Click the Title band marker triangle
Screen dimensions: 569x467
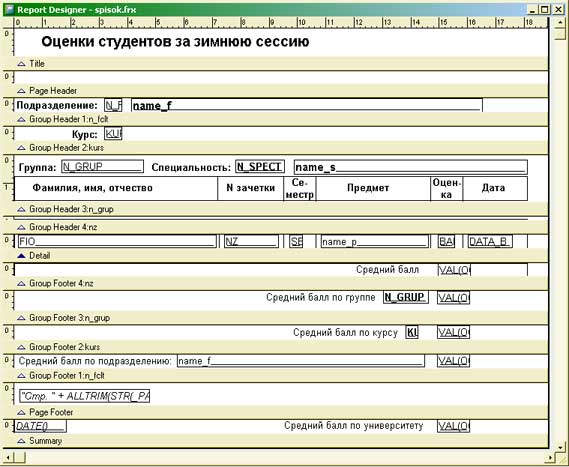(21, 64)
